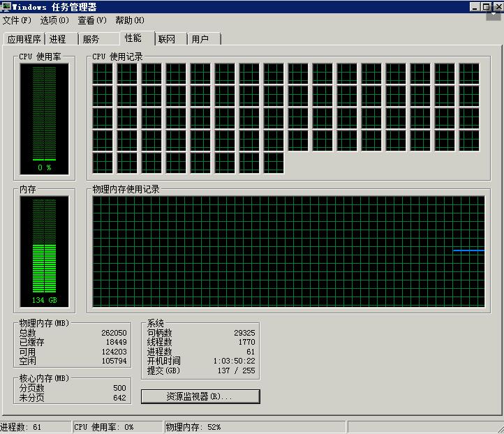This screenshot has height=434, width=504.
Task: Open the 查看(V) menu
Action: point(92,20)
